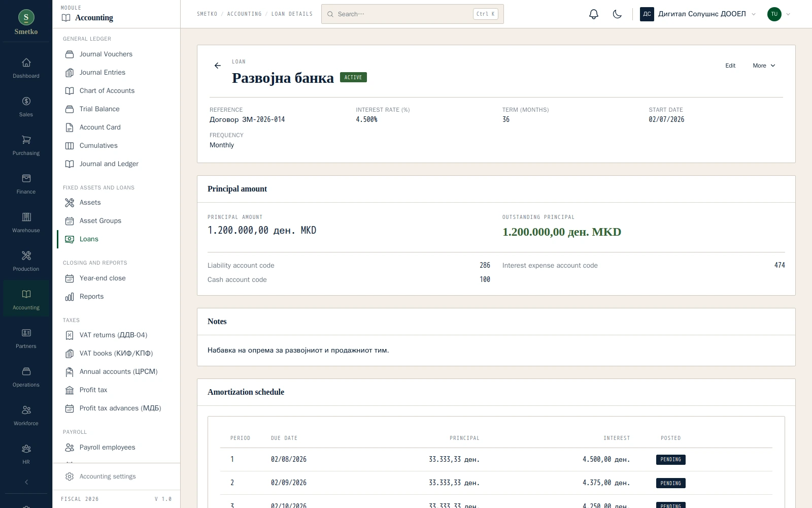Expand the user menu chevron beside TU
This screenshot has height=508, width=812.
pos(788,14)
